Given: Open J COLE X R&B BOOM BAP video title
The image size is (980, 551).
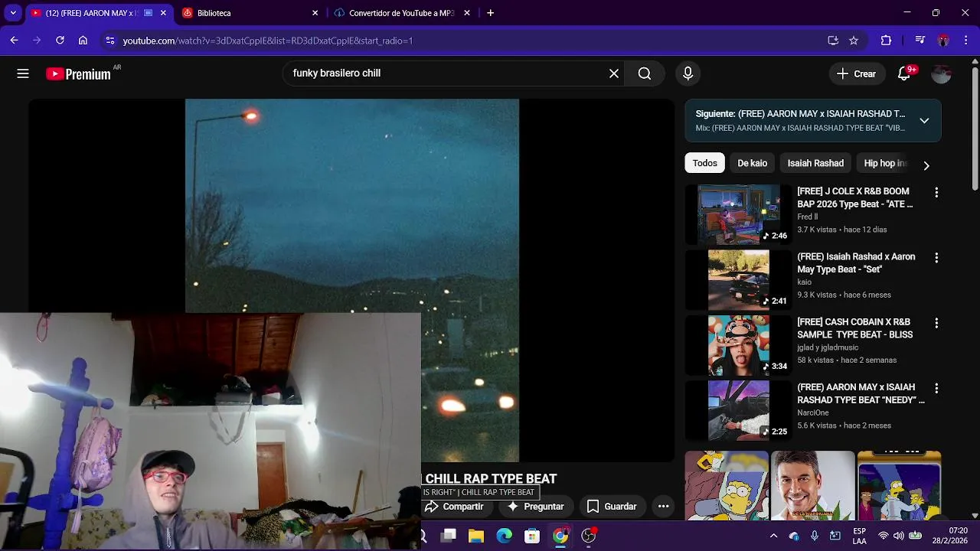Looking at the screenshot, I should [x=855, y=197].
